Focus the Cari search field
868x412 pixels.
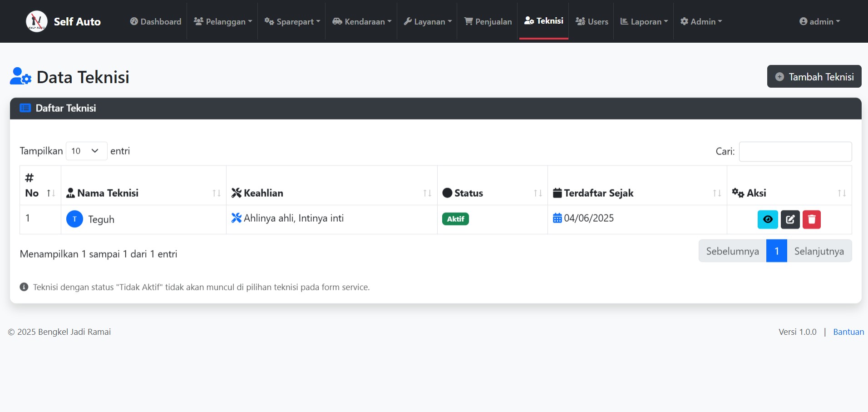point(795,151)
